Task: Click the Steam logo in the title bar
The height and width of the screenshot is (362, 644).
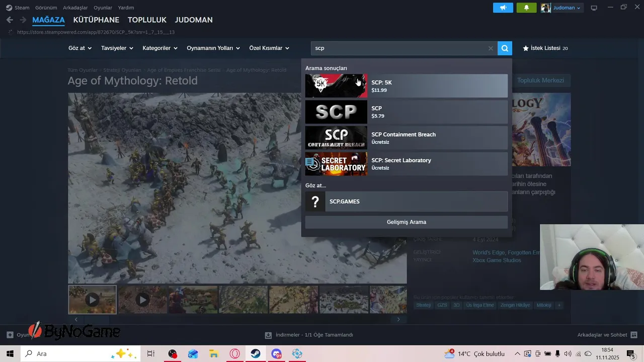Action: pyautogui.click(x=9, y=8)
